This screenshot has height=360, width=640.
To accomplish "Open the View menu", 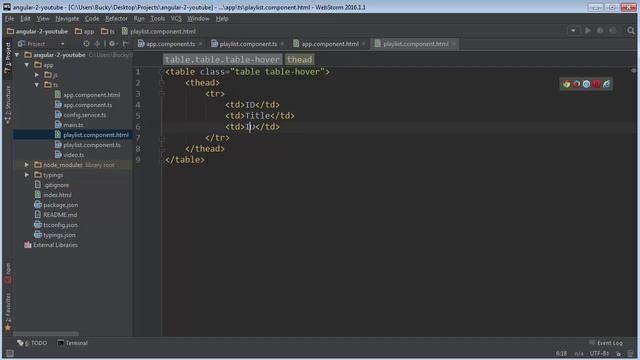I will click(x=43, y=19).
